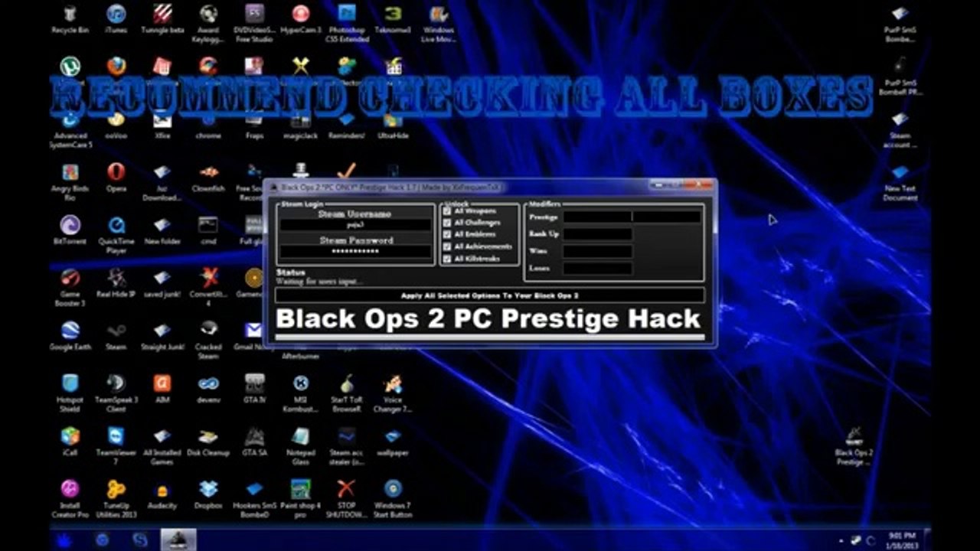Click the Loses modifier field

click(x=597, y=269)
